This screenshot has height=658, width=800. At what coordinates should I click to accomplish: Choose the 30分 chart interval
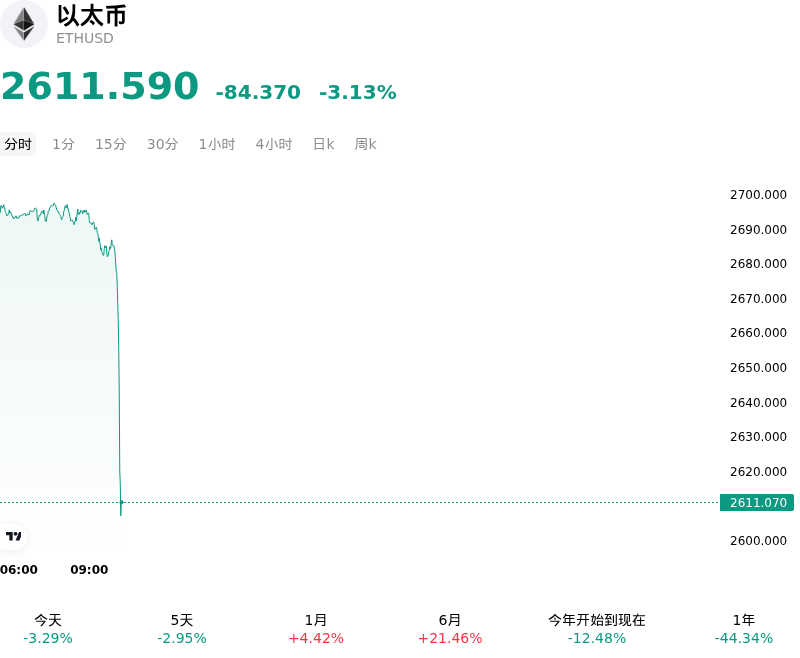[162, 144]
